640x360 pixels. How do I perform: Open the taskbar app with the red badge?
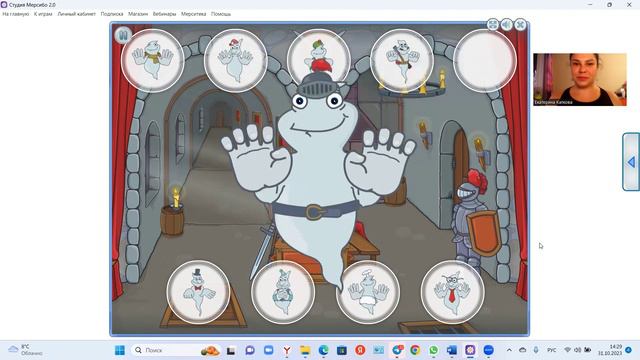coord(397,350)
